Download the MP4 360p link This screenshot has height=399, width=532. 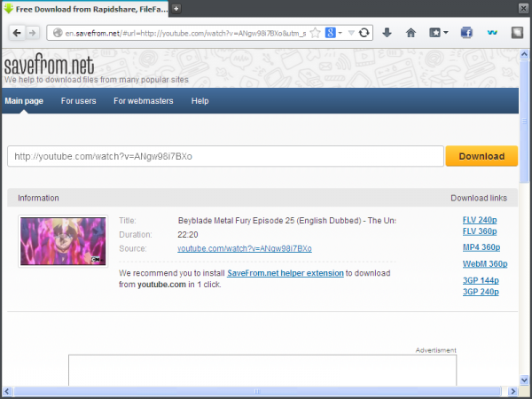point(481,247)
